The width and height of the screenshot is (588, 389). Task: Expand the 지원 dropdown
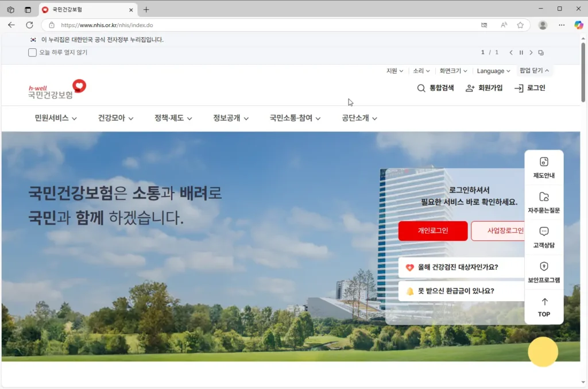pos(394,71)
